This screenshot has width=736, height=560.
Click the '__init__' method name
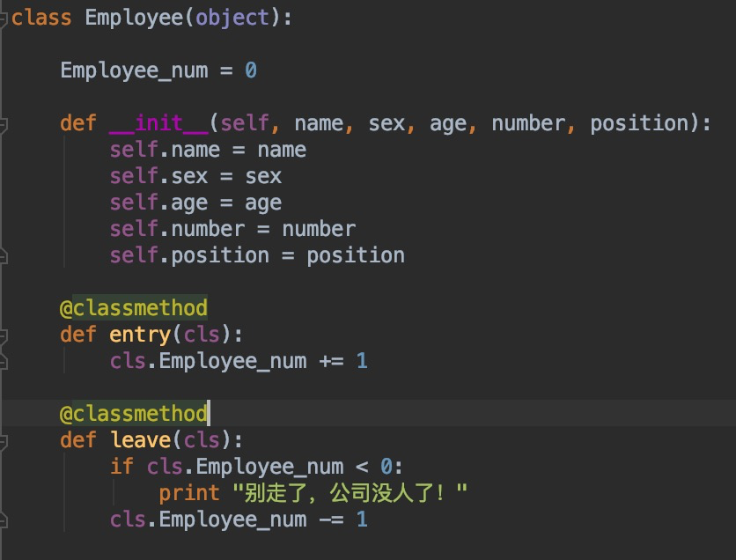coord(158,124)
